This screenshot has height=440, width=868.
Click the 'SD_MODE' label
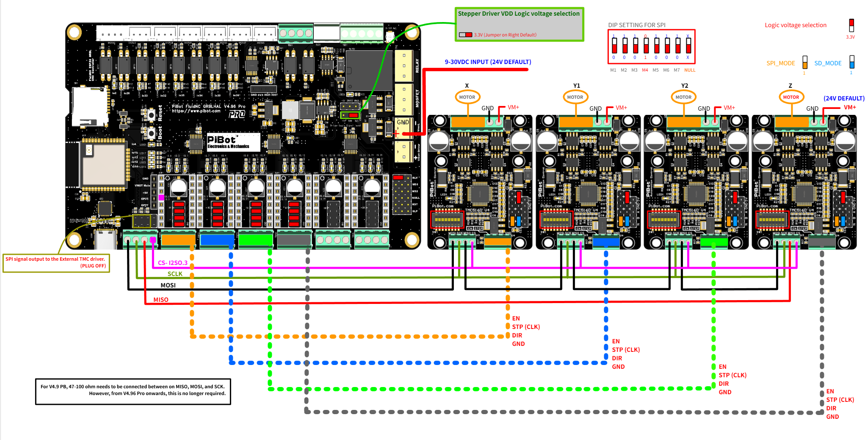(x=828, y=63)
